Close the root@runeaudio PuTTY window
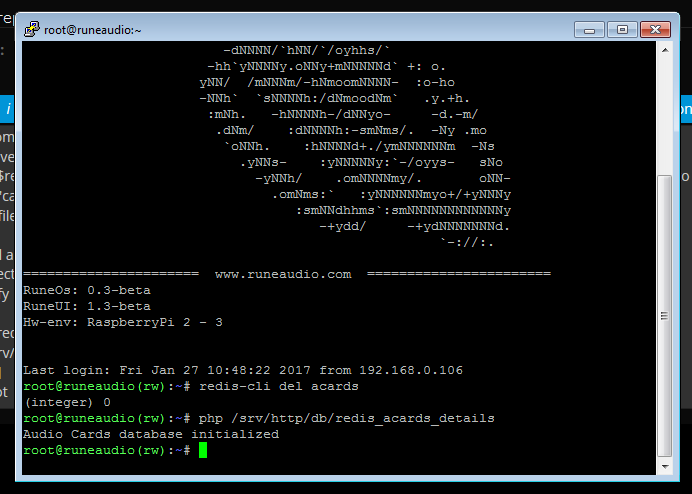 (655, 30)
